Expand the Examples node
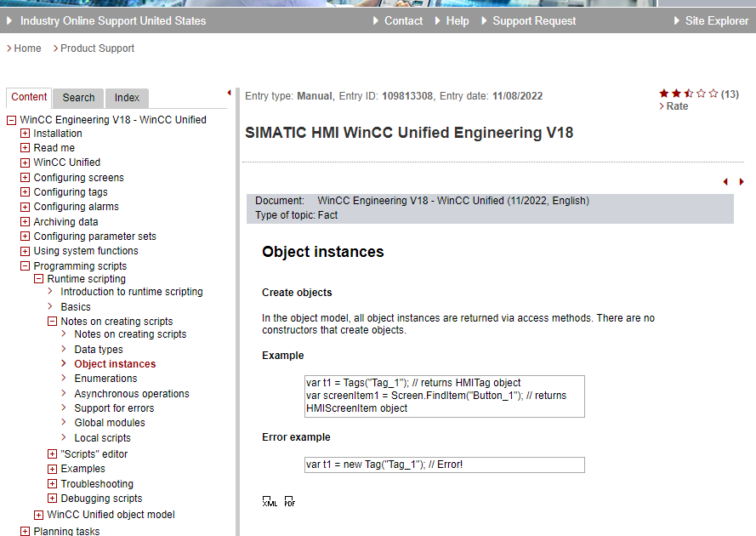Screen dimensions: 756x536 click(52, 469)
